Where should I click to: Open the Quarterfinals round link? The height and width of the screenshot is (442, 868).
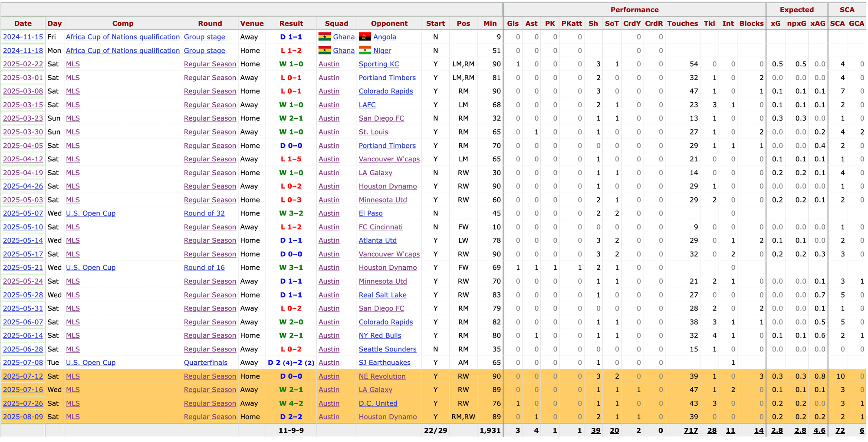pyautogui.click(x=206, y=363)
